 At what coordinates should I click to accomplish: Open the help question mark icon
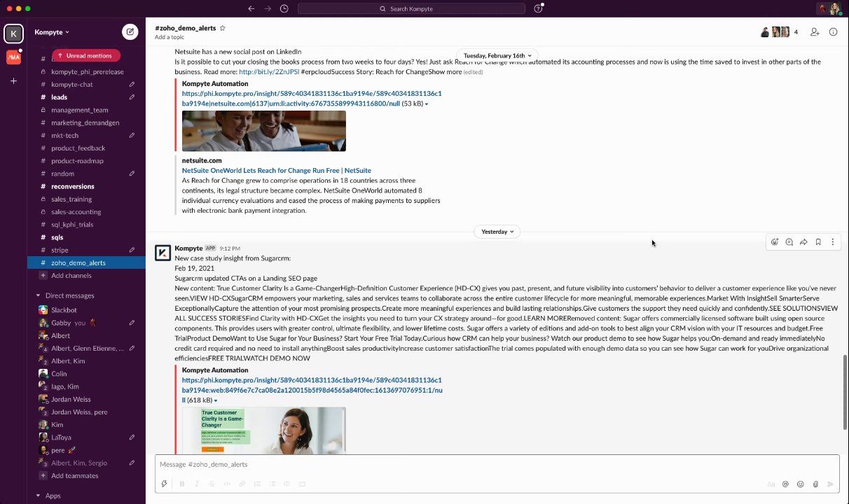[538, 8]
